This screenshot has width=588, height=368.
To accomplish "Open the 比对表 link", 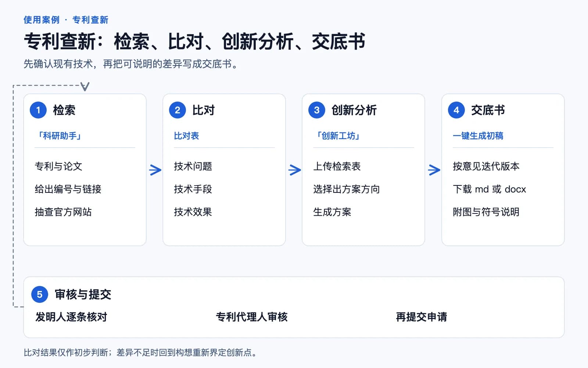I will pos(186,136).
